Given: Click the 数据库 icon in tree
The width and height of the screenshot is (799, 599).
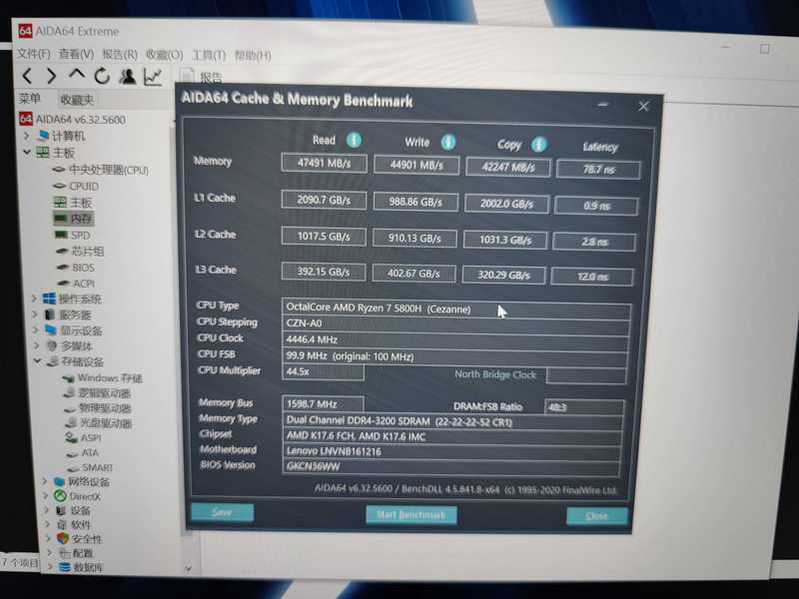Looking at the screenshot, I should [x=64, y=566].
